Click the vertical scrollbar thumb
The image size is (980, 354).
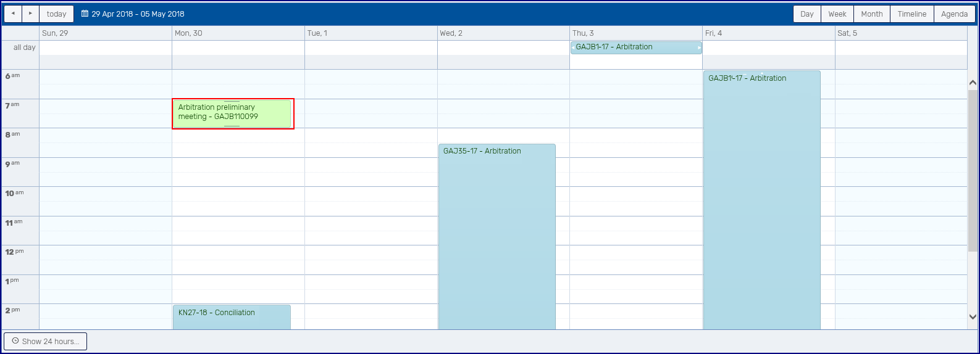coord(973,171)
